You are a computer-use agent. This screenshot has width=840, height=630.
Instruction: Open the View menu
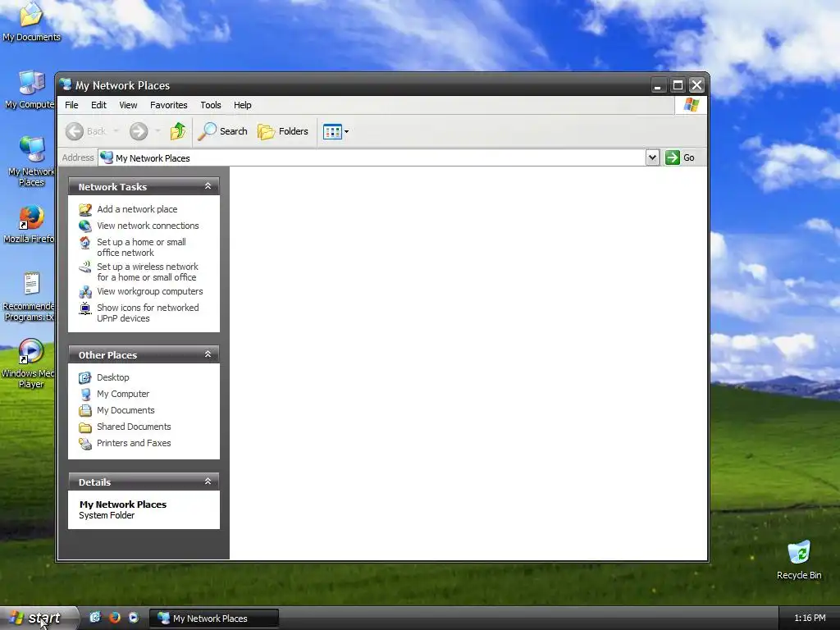click(x=128, y=105)
